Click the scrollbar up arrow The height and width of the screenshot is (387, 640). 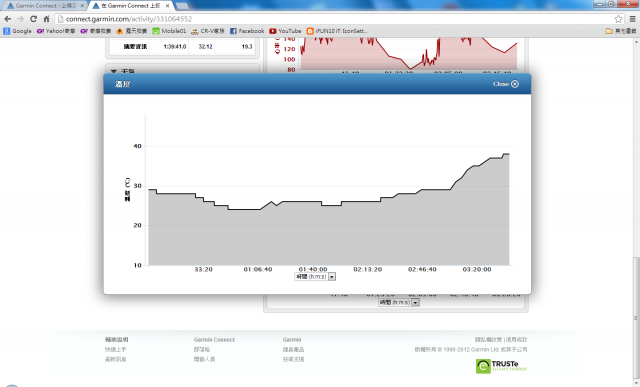point(636,41)
